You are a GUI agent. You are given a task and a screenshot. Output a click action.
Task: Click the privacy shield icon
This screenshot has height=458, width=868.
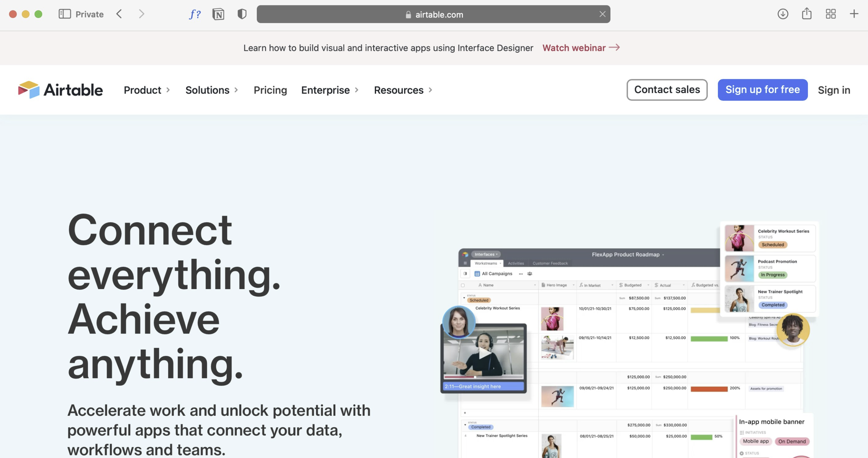[x=242, y=14]
